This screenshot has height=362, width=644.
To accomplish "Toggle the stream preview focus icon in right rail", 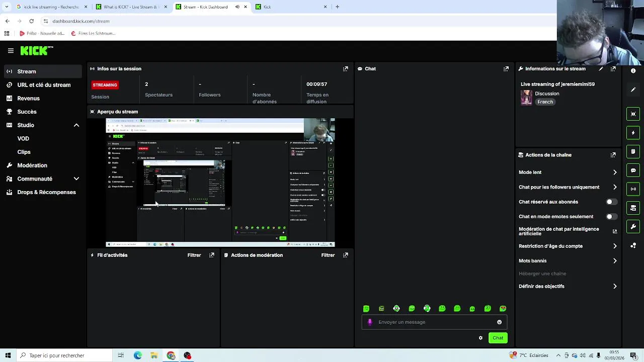I will (x=633, y=114).
